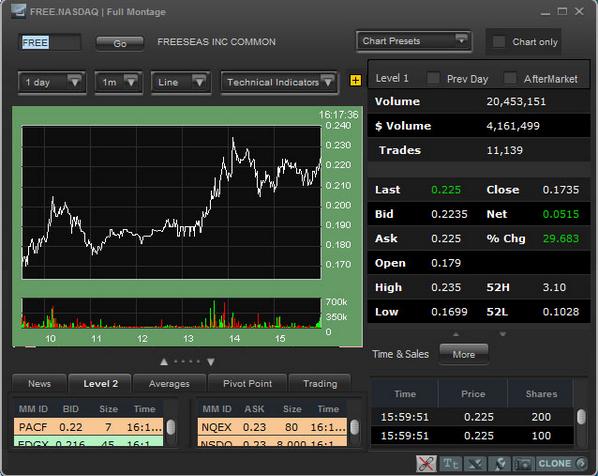
Task: Click the Excel export icon
Action: (x=475, y=464)
